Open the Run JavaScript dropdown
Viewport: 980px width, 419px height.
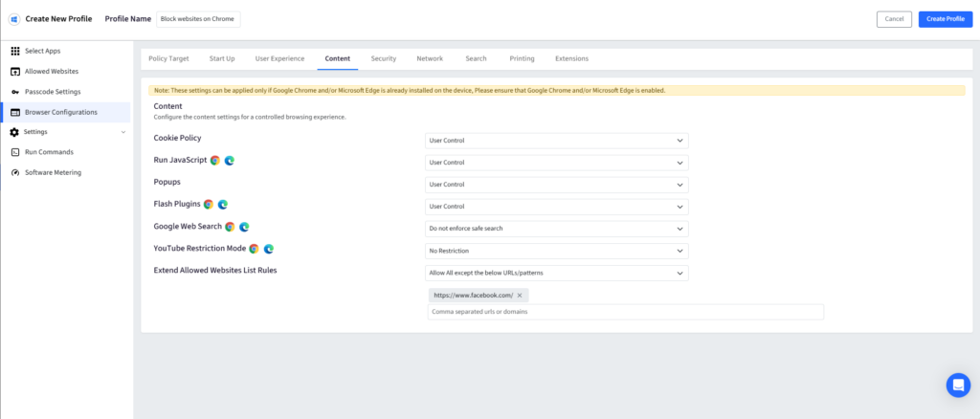point(557,163)
